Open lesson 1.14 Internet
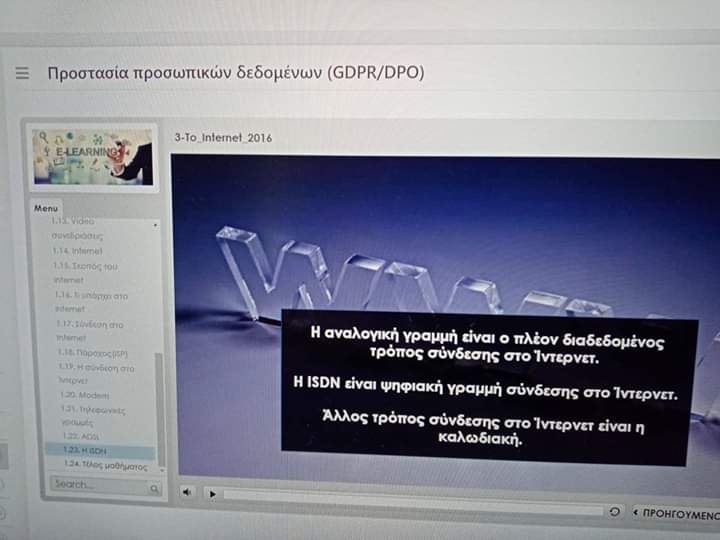The height and width of the screenshot is (540, 720). (77, 251)
